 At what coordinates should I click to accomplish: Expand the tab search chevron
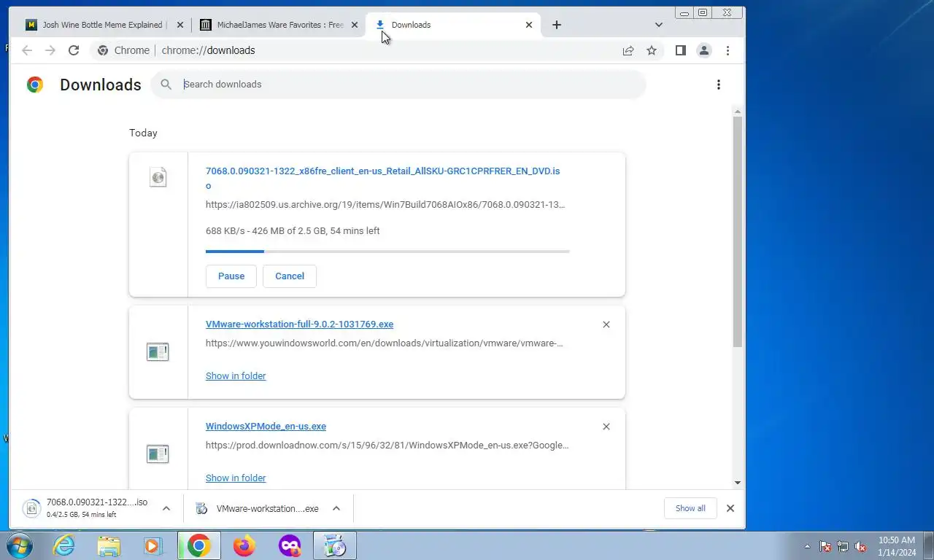659,25
